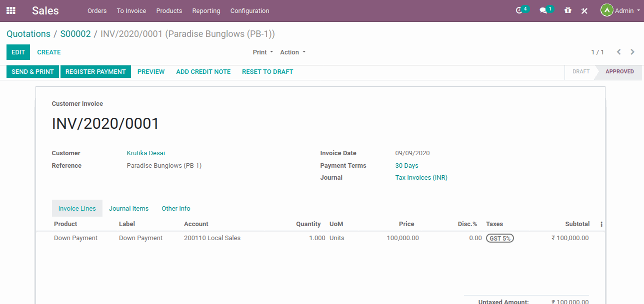Open customer Krutika Desai link
The image size is (644, 304).
tap(145, 153)
